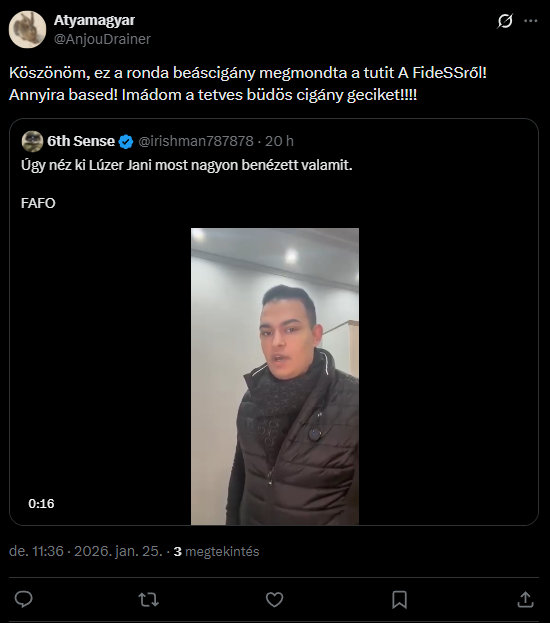Open 6th Sense quoted author avatar
550x623 pixels.
point(32,141)
